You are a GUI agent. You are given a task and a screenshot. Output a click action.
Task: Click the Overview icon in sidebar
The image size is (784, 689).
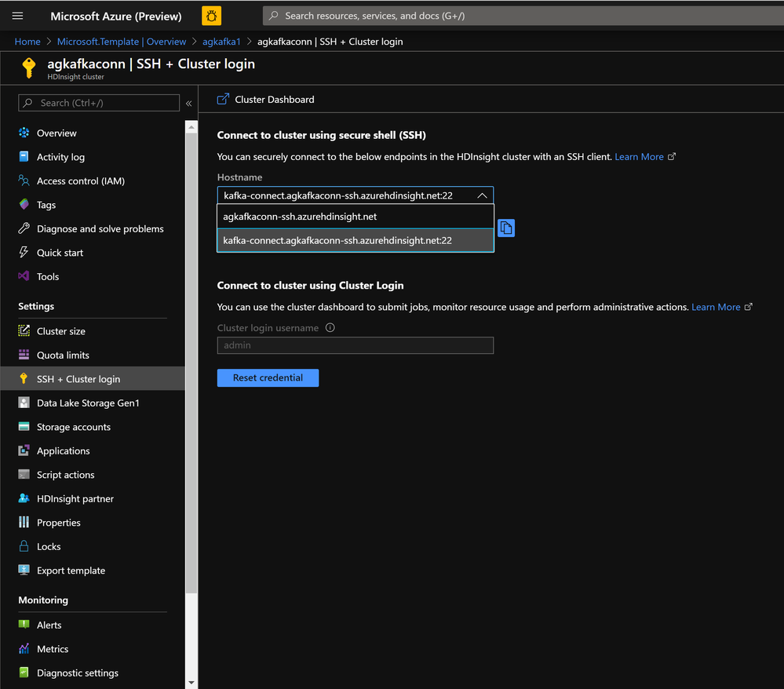point(24,133)
